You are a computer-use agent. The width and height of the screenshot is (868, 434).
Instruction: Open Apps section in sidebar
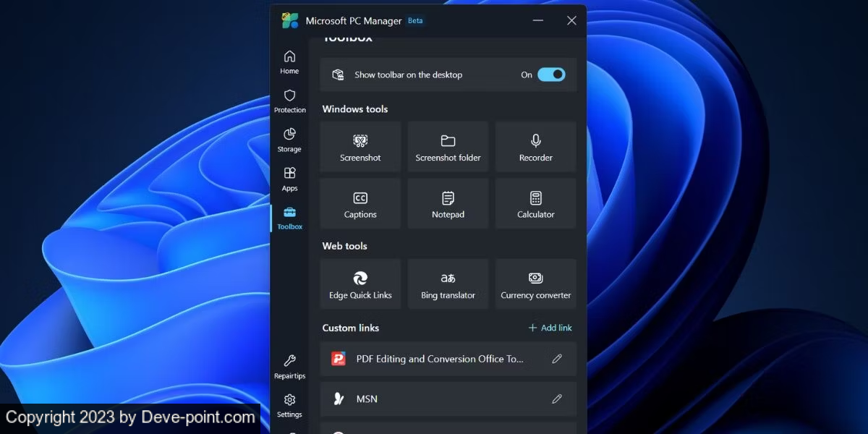point(289,179)
